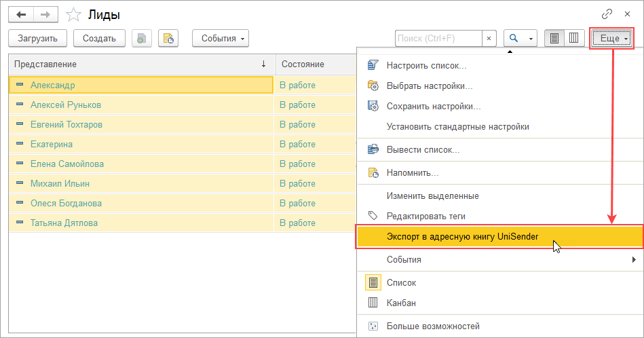Click the reminder icon in the toolbar
The width and height of the screenshot is (644, 338).
(168, 38)
